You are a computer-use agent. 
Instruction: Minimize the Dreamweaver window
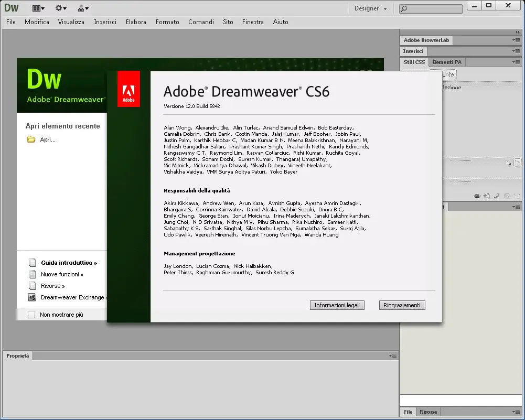pyautogui.click(x=475, y=6)
